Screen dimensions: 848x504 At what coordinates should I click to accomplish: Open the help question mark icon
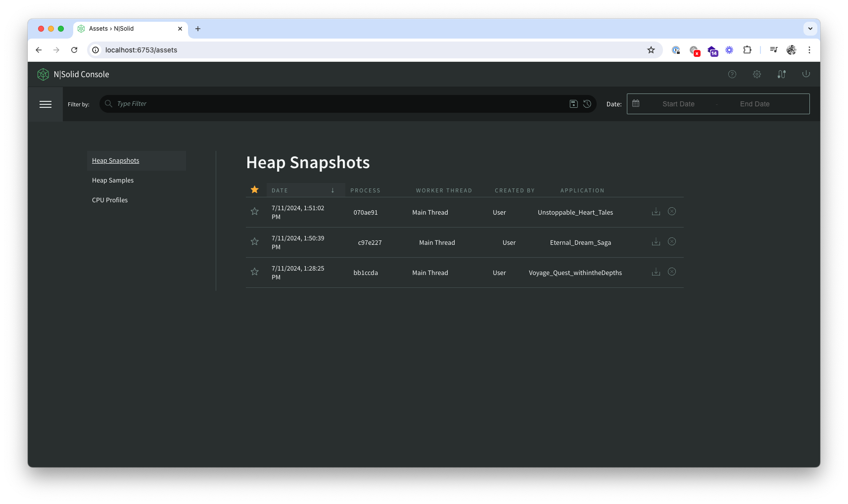pos(732,74)
